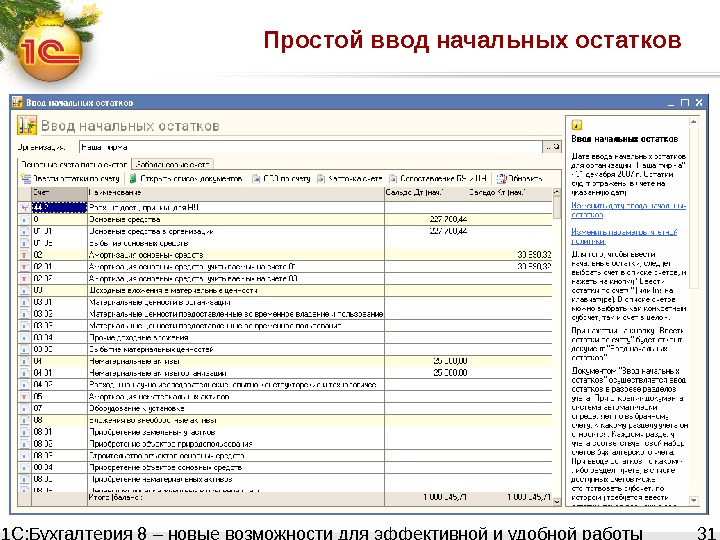Click the form icon beside the 'Ввод начальных остатков' heading
Screen dimensions: 720x540
(27, 125)
